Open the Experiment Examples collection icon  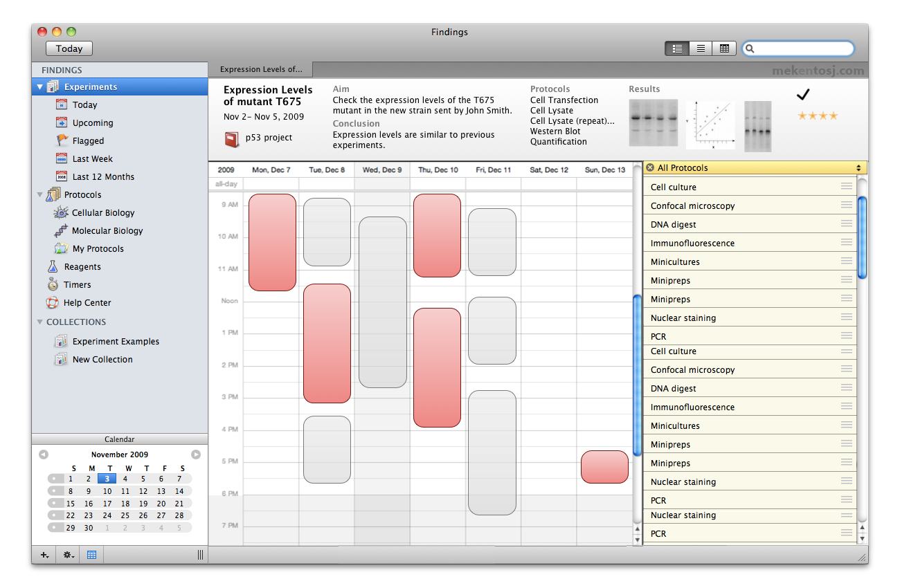point(61,342)
